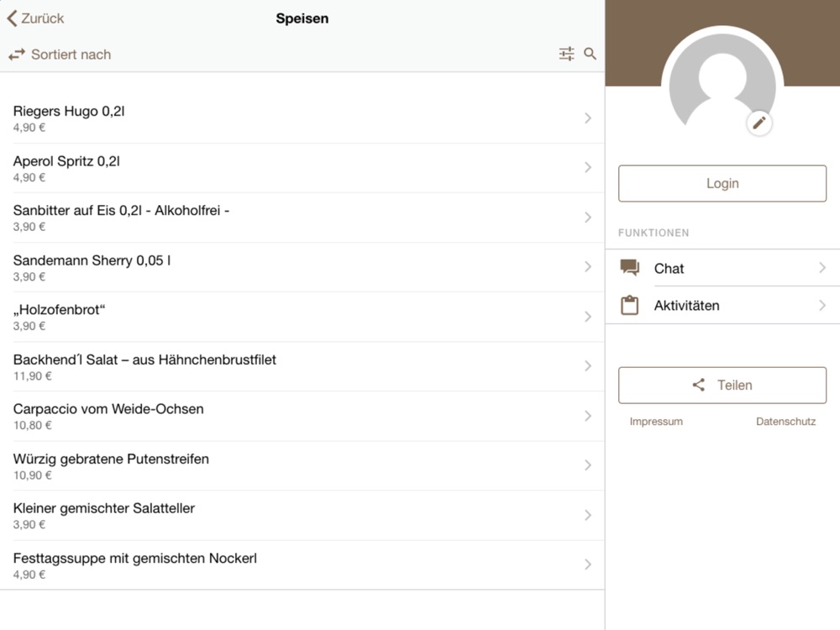Click the search magnifier icon

tap(590, 54)
